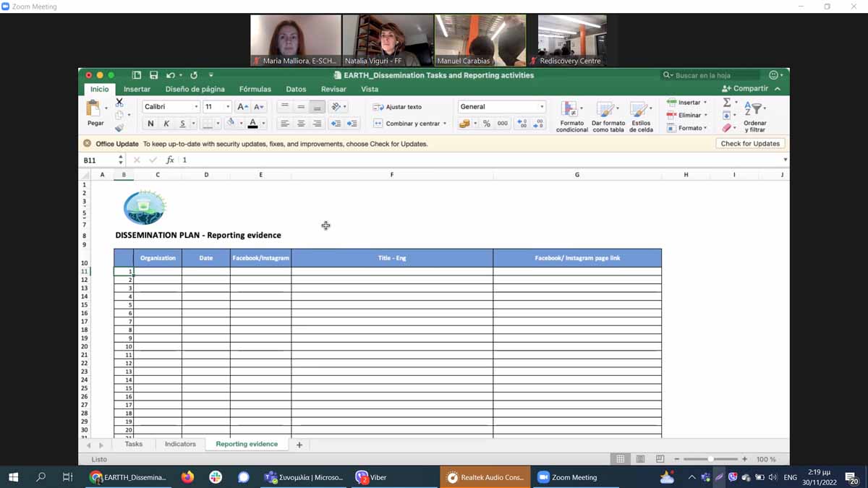Screen dimensions: 868x488
Task: Add a new sheet with plus button
Action: point(299,445)
